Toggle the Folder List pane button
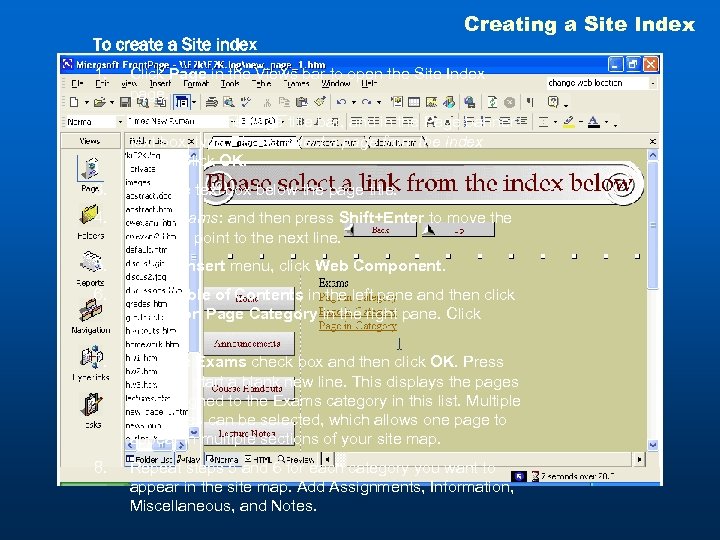 [181, 102]
